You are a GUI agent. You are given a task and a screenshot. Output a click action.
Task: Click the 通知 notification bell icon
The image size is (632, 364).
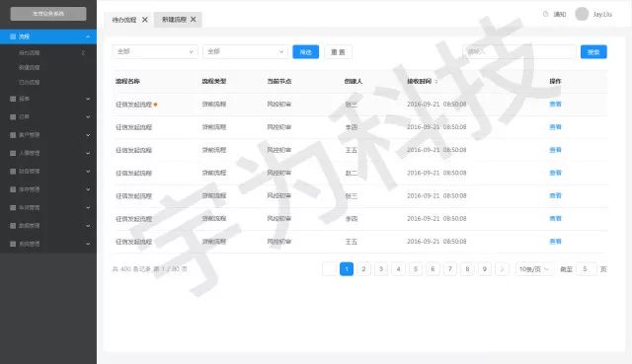545,14
